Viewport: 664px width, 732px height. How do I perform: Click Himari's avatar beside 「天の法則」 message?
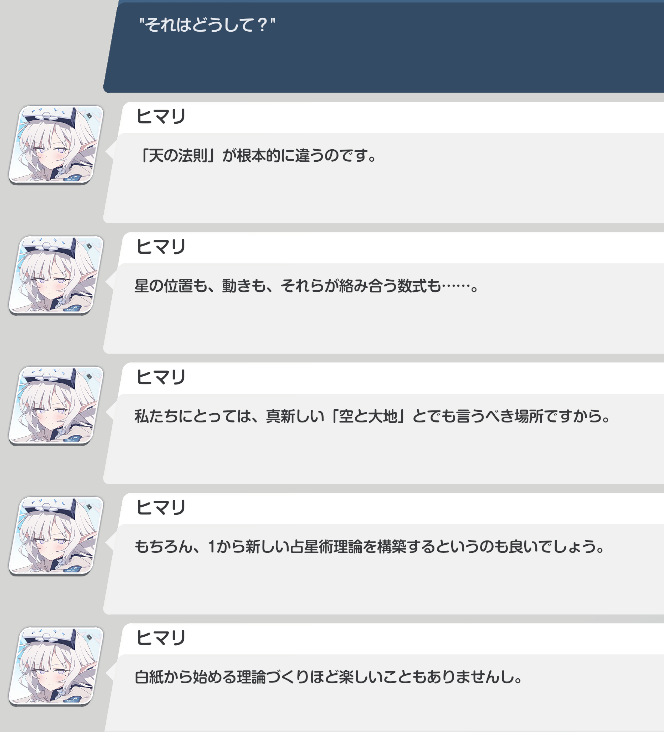(56, 145)
